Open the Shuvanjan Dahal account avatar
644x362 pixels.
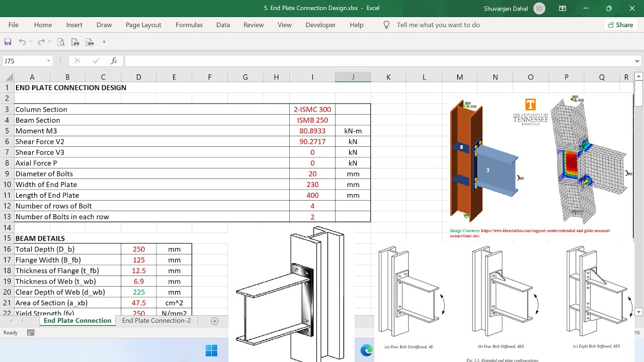(x=539, y=8)
